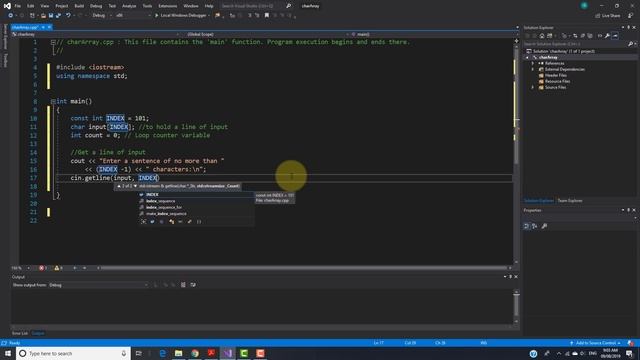Image resolution: width=640 pixels, height=360 pixels.
Task: Click the Type here to search box
Action: (73, 353)
